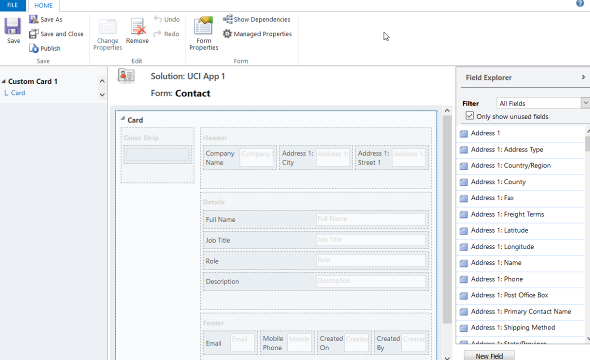This screenshot has width=590, height=360.
Task: Select the Header section label
Action: click(215, 138)
